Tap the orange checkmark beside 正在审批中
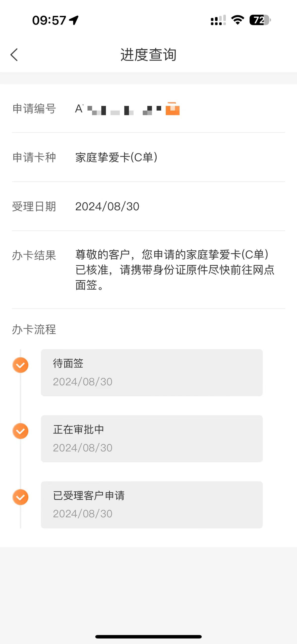The height and width of the screenshot is (644, 297). 20,431
